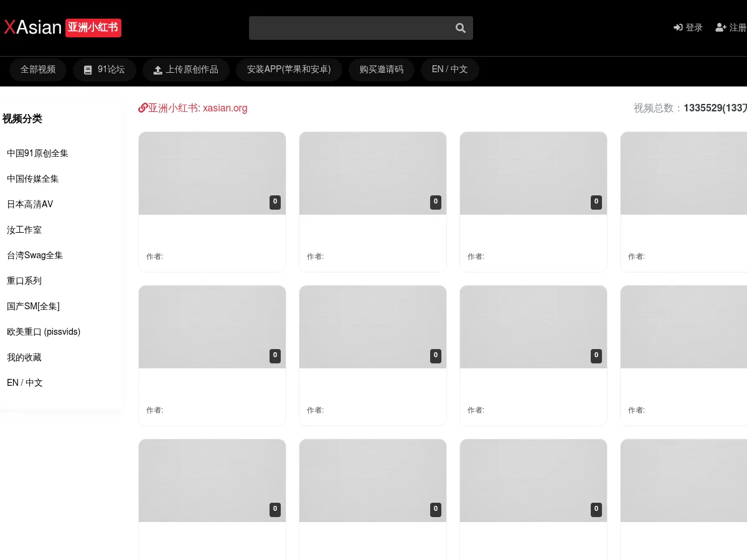Click the chain link icon before 亚洲小红书
The height and width of the screenshot is (560, 747).
(143, 108)
